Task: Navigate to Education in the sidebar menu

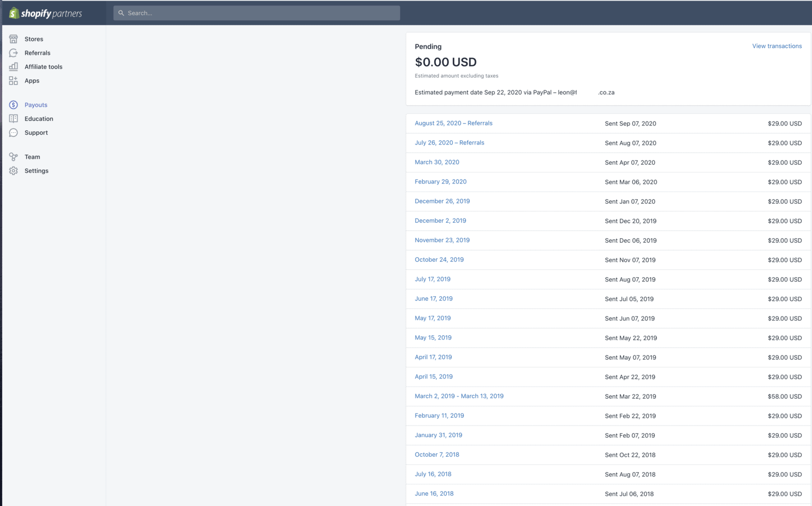Action: (39, 118)
